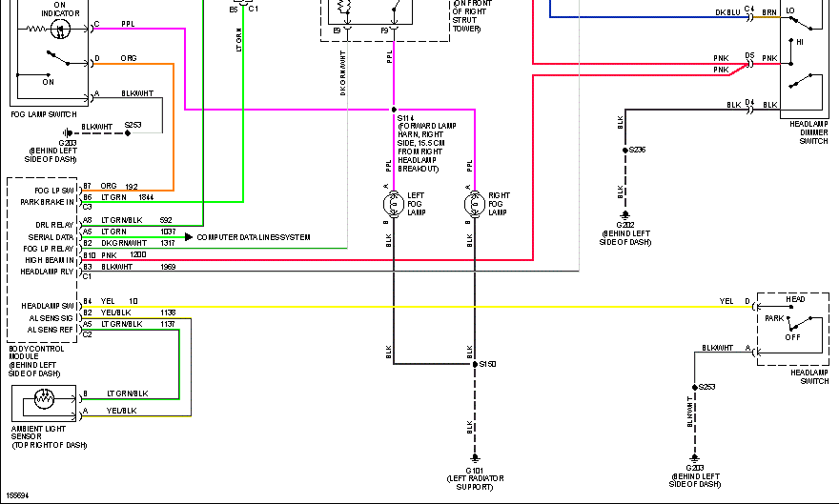Click the 'SERIAL DATA' pin label
This screenshot has height=504, width=839.
[51, 237]
